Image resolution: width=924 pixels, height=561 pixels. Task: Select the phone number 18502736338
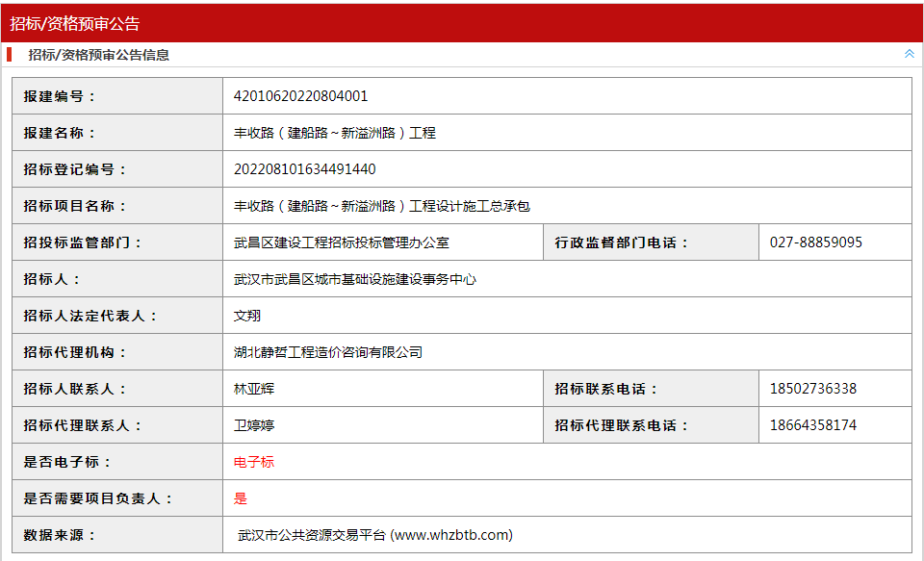point(813,389)
